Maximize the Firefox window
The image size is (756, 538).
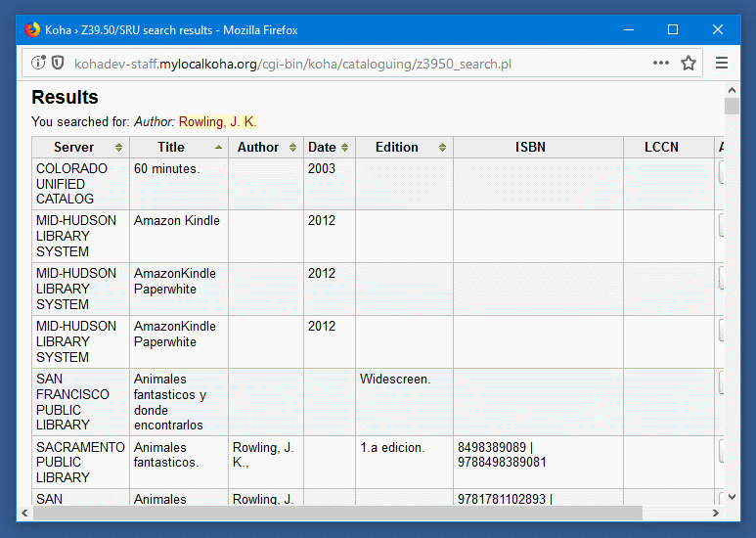coord(673,30)
